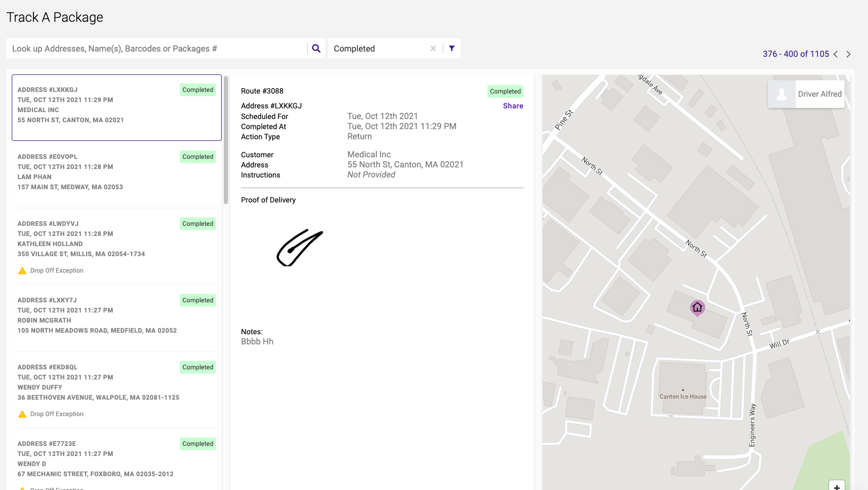Click the Driver Alfred name label

pyautogui.click(x=820, y=94)
